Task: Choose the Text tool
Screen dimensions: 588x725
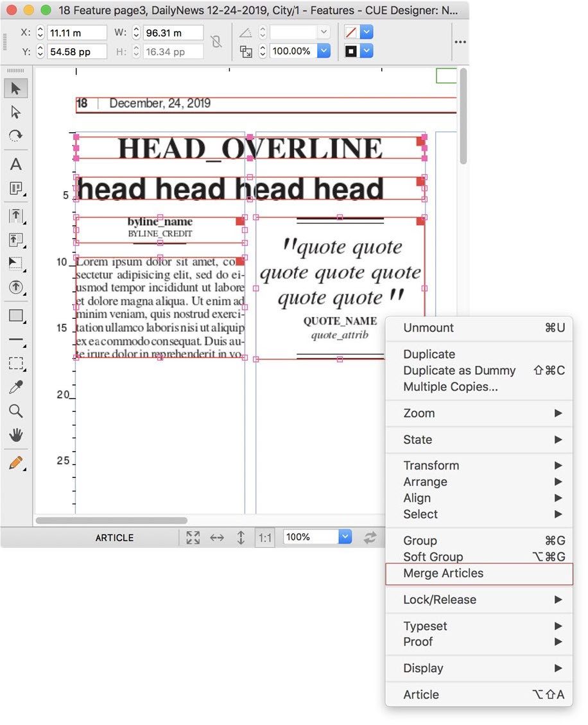Action: tap(16, 164)
